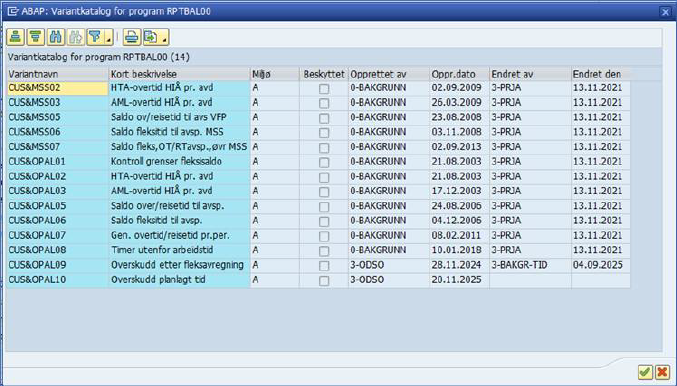Select the Beskyttet column header
The height and width of the screenshot is (386, 677).
pyautogui.click(x=324, y=74)
